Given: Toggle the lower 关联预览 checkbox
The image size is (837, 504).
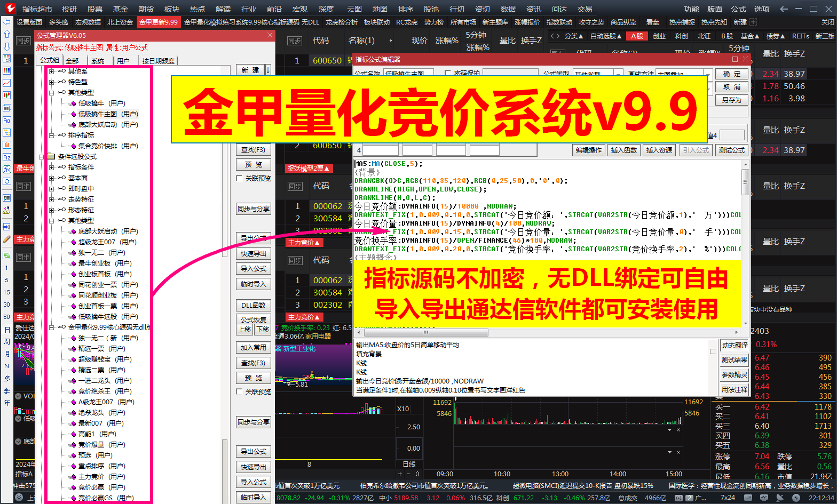Looking at the screenshot, I should pyautogui.click(x=239, y=391).
